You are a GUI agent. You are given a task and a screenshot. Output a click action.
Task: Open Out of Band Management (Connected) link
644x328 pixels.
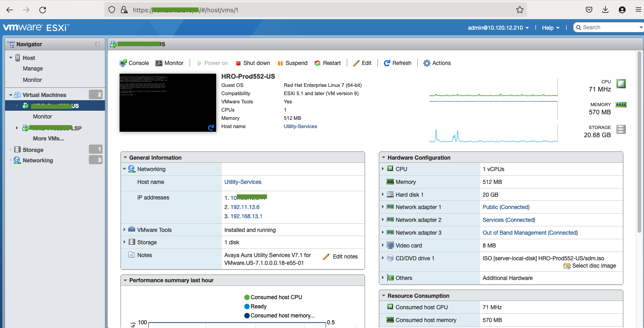(x=530, y=233)
